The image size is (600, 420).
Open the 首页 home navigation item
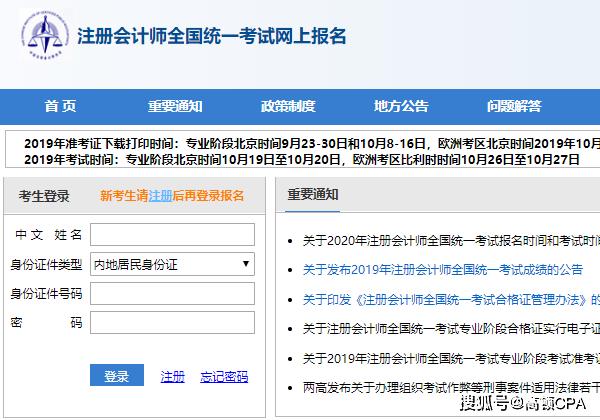60,106
